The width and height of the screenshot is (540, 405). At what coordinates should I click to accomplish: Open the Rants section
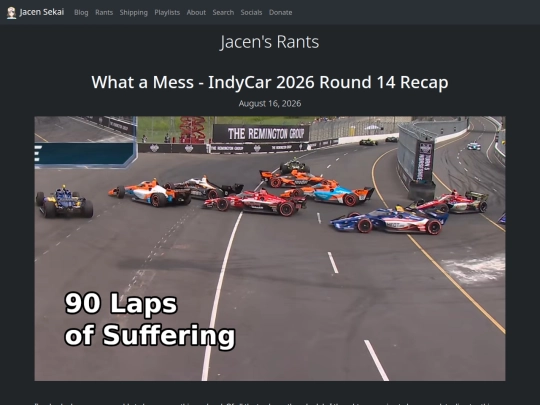(x=104, y=12)
